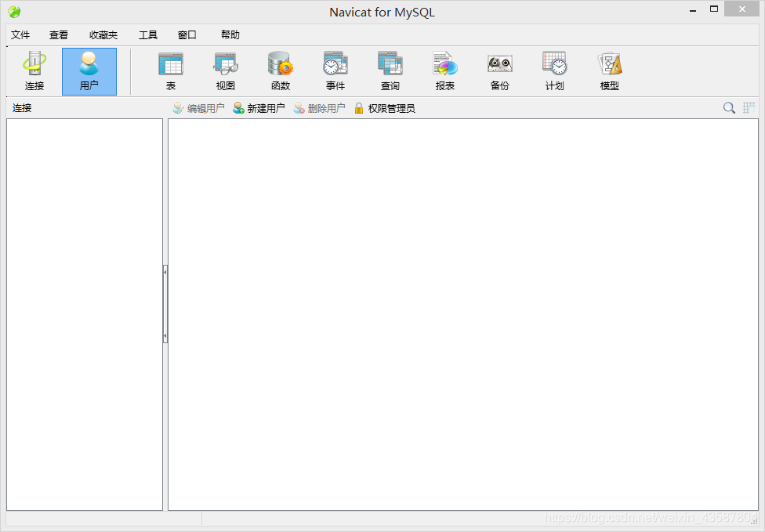Select the User (用户) toolbar button
Viewport: 765px width, 532px height.
coord(89,71)
